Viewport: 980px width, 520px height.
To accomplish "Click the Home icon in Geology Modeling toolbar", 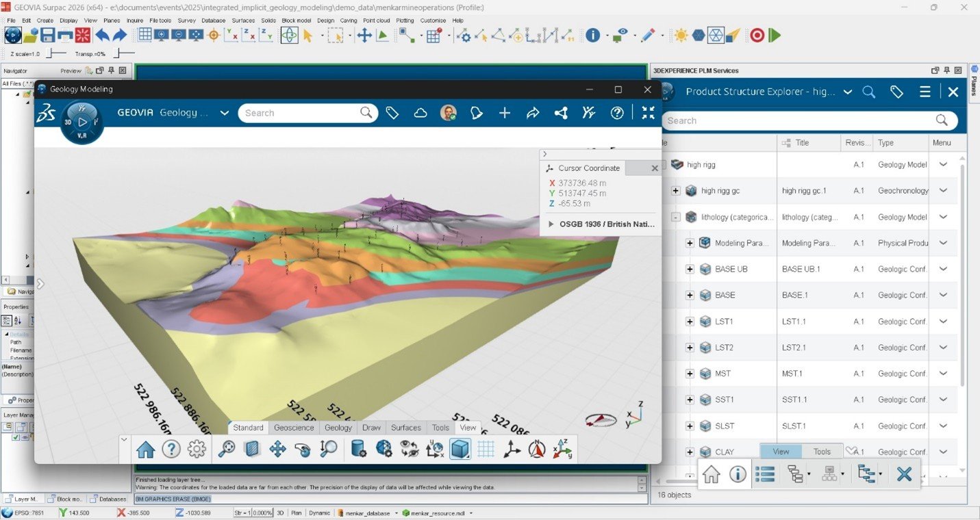I will click(x=146, y=449).
